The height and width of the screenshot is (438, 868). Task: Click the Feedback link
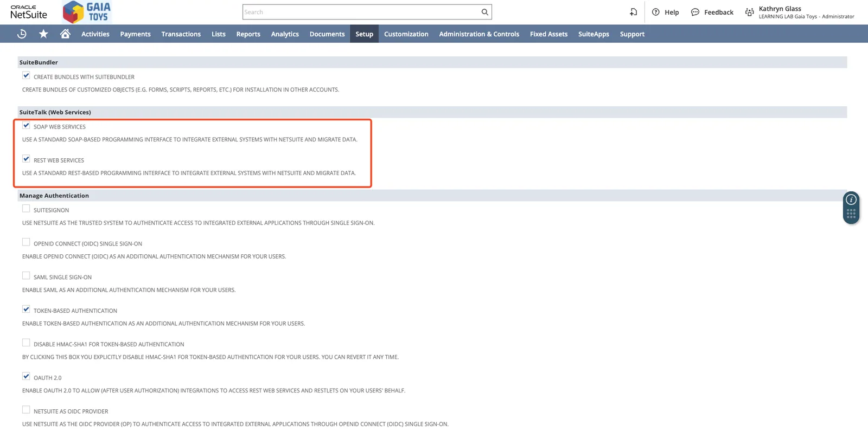point(719,12)
